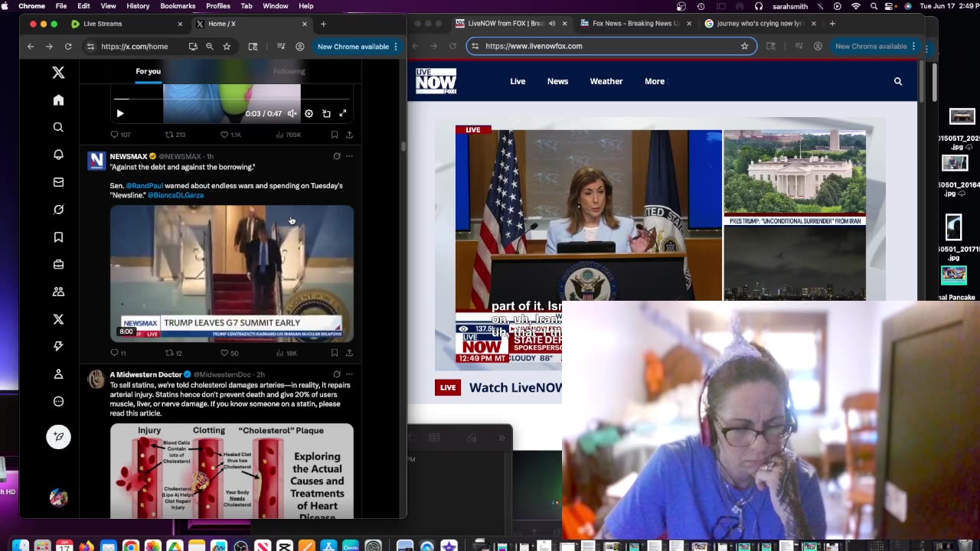Open Premium X icon in sidebar

click(58, 319)
